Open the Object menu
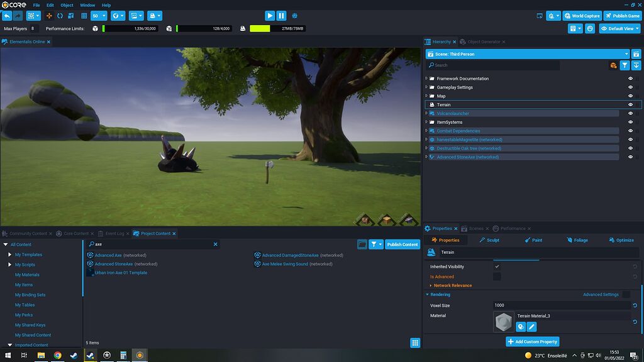This screenshot has width=644, height=362. click(x=67, y=5)
